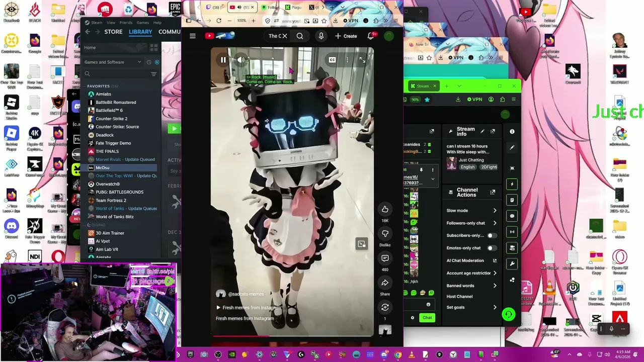Clear the YouTube search box
The image size is (644, 362).
point(285,36)
